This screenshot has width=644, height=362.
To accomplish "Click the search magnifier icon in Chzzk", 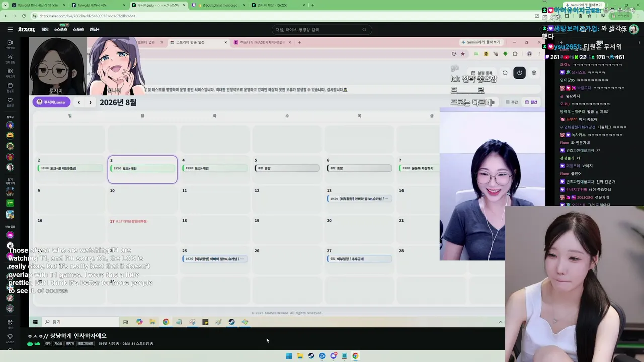I will (x=365, y=30).
